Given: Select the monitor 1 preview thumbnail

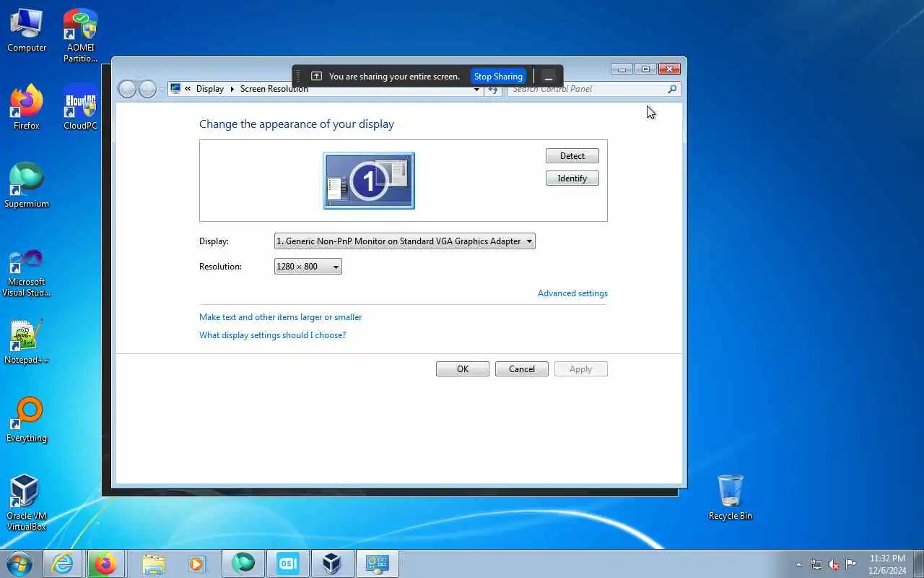Looking at the screenshot, I should pos(369,181).
